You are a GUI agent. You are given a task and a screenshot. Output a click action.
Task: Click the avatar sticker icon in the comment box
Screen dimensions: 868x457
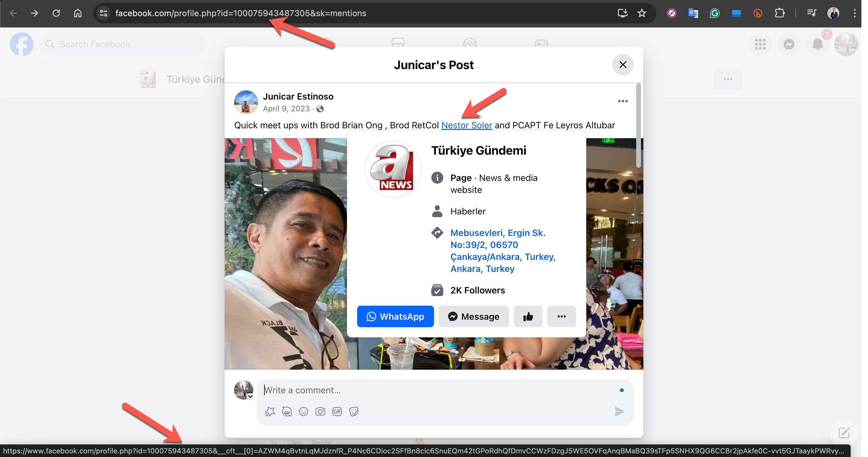point(287,412)
